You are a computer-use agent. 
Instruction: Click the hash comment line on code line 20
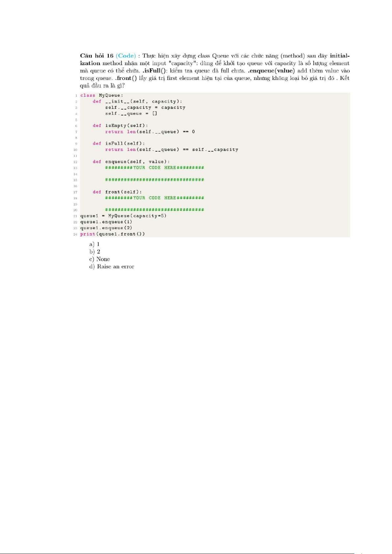click(155, 210)
